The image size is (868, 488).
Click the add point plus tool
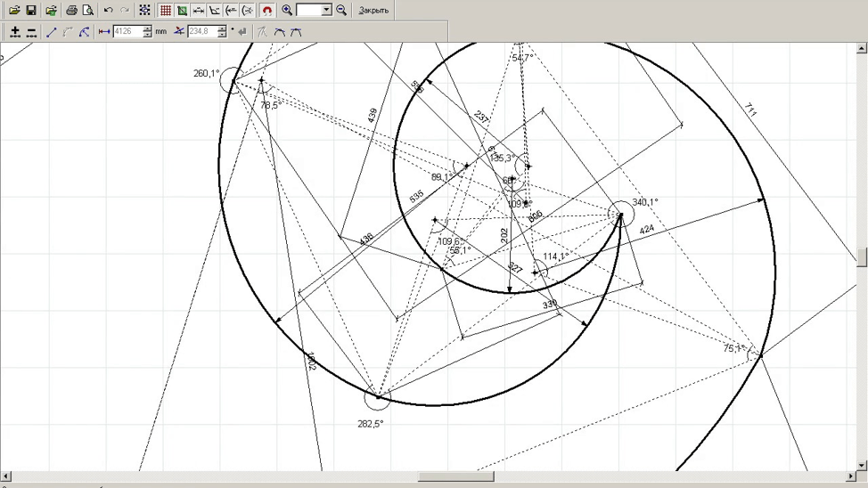14,32
